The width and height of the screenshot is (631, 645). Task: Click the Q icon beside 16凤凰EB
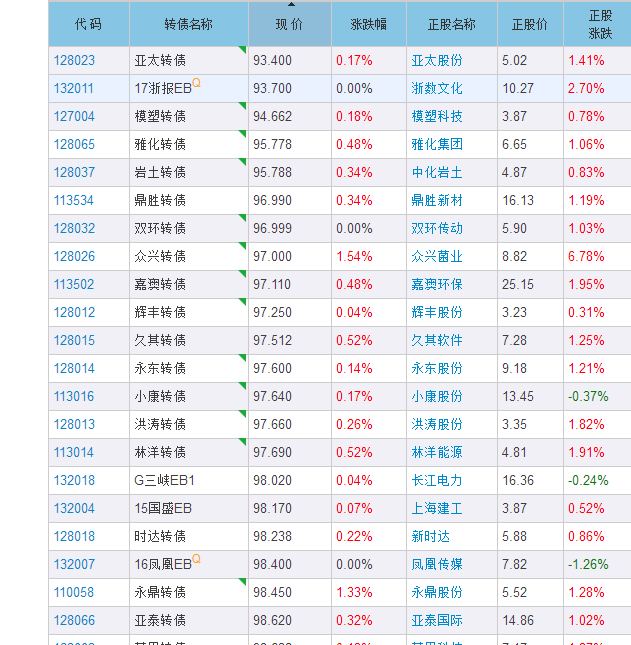point(197,559)
